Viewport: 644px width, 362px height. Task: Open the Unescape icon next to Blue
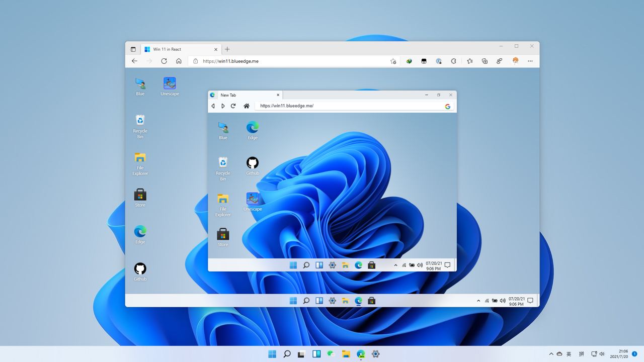pyautogui.click(x=170, y=83)
